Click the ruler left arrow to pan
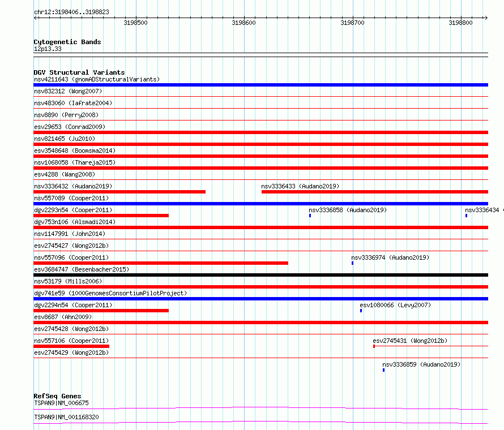This screenshot has height=430, width=504. coord(36,18)
